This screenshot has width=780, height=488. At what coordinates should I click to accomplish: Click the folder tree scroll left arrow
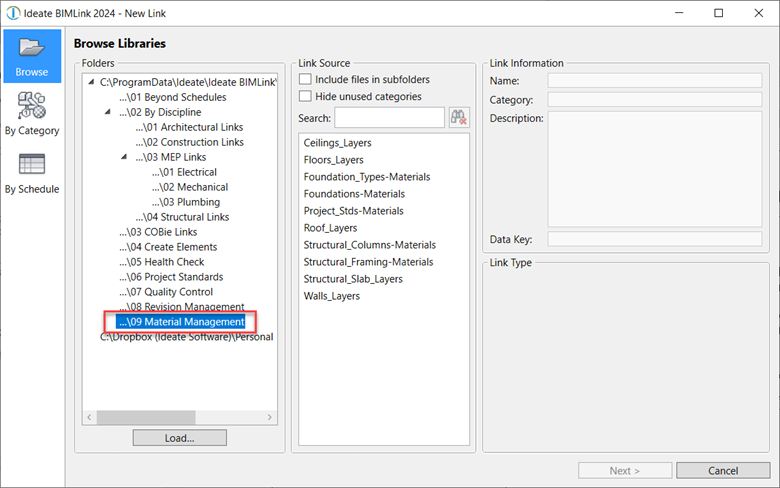click(90, 417)
